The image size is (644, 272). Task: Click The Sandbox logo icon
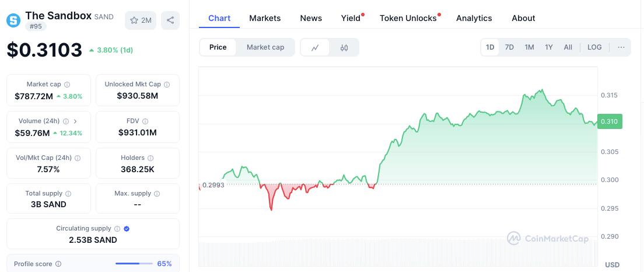pyautogui.click(x=13, y=20)
